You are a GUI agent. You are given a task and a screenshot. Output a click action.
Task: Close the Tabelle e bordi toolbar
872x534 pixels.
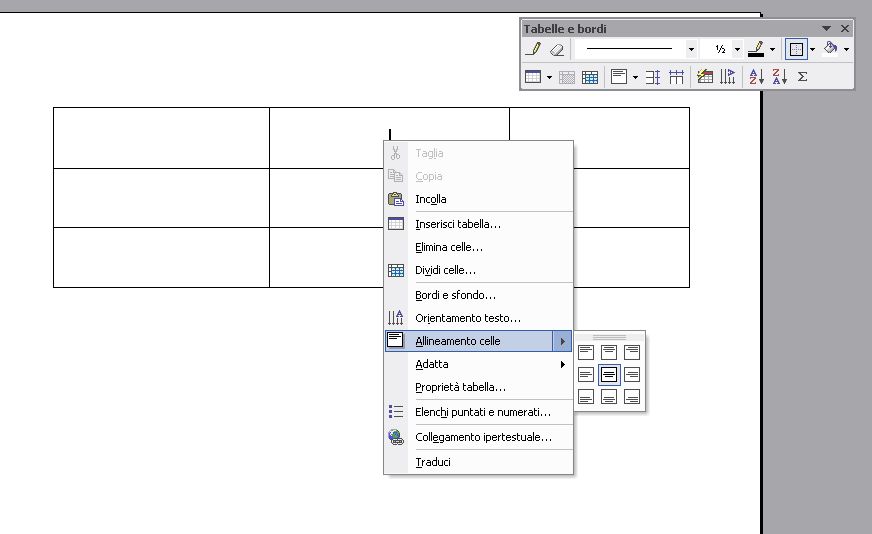(x=845, y=28)
